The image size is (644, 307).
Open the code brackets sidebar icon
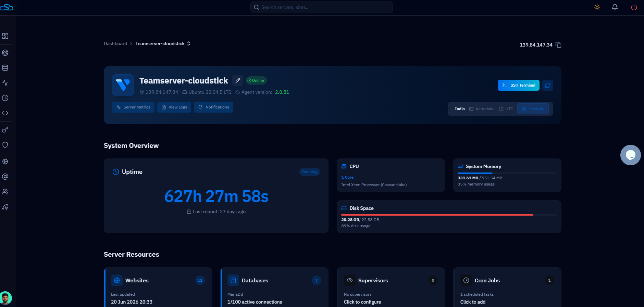5,113
